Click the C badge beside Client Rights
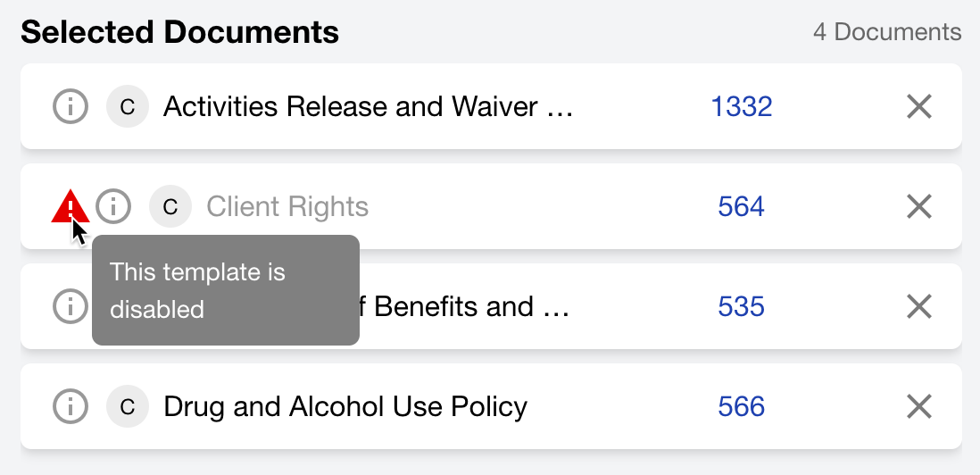 pos(170,207)
